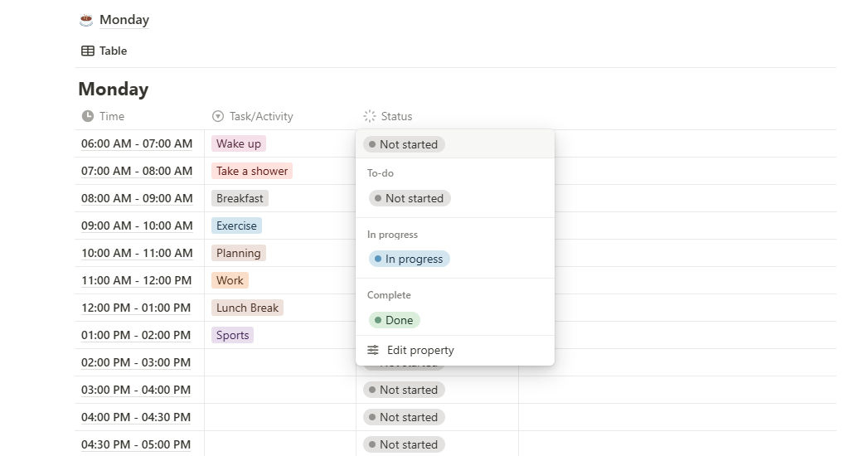This screenshot has width=868, height=456.
Task: Pick Not started under To-do group
Action: pos(410,198)
